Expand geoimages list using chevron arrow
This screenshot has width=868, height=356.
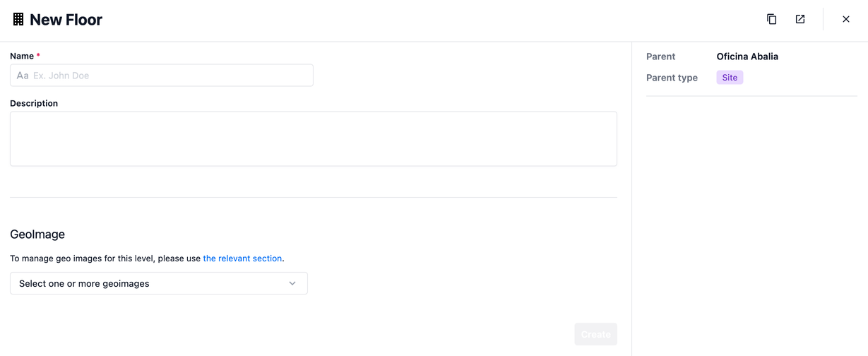[x=292, y=283]
